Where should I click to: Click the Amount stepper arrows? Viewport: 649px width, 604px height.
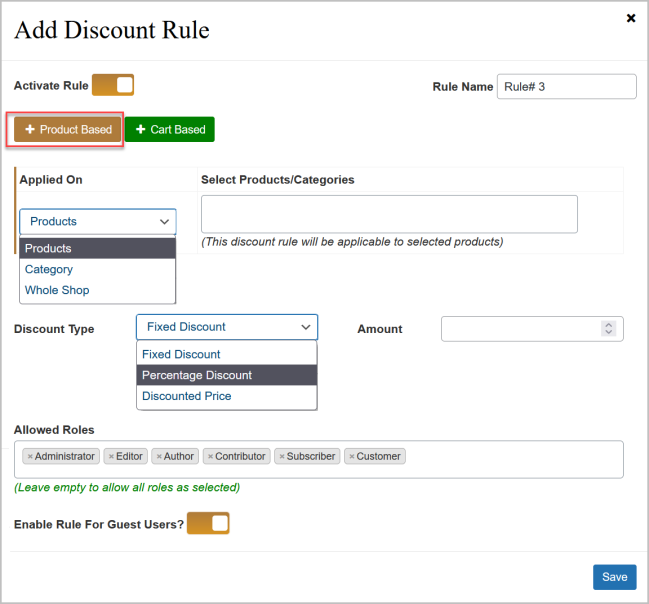tap(608, 328)
